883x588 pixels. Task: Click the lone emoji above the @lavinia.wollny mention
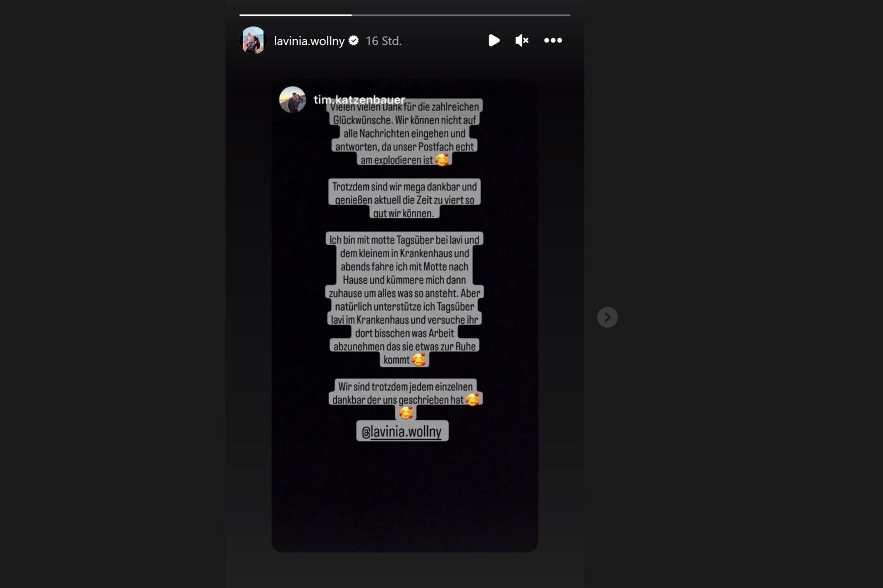click(x=406, y=413)
